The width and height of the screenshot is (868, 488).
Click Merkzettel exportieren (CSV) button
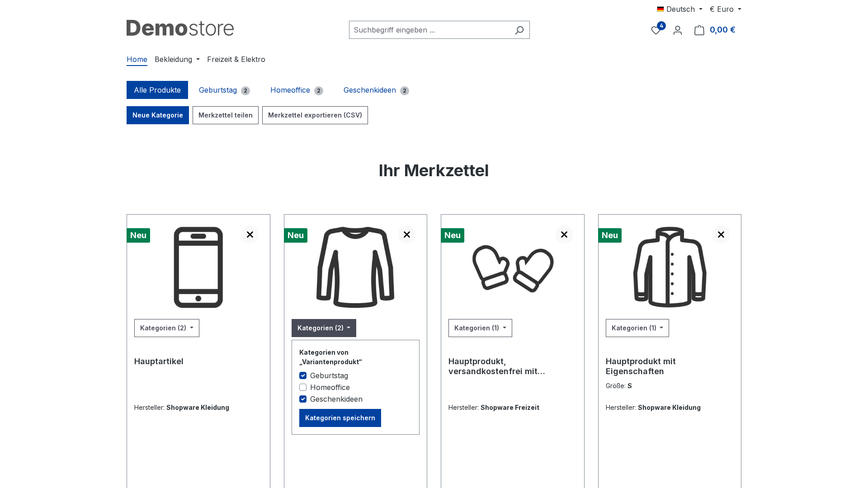(315, 115)
